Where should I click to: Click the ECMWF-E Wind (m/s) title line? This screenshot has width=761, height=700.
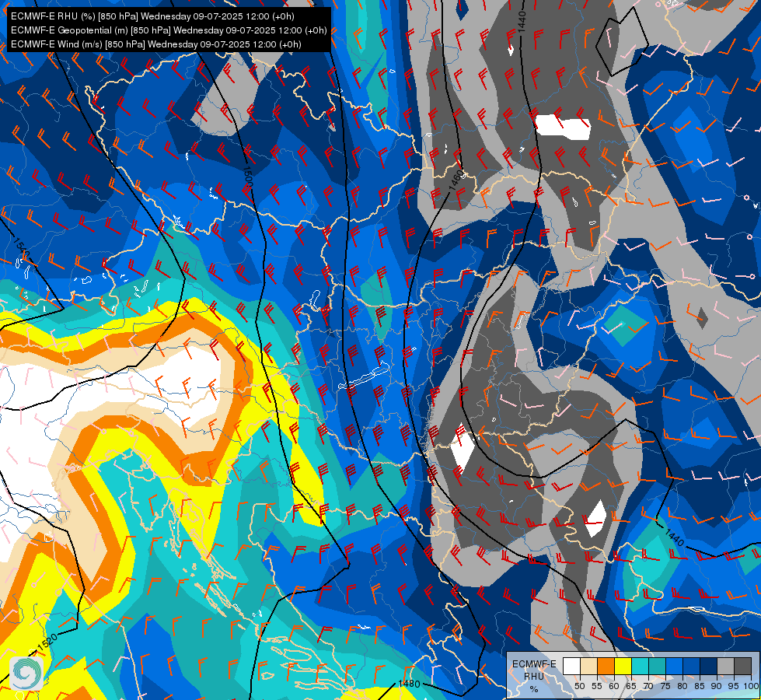click(155, 44)
